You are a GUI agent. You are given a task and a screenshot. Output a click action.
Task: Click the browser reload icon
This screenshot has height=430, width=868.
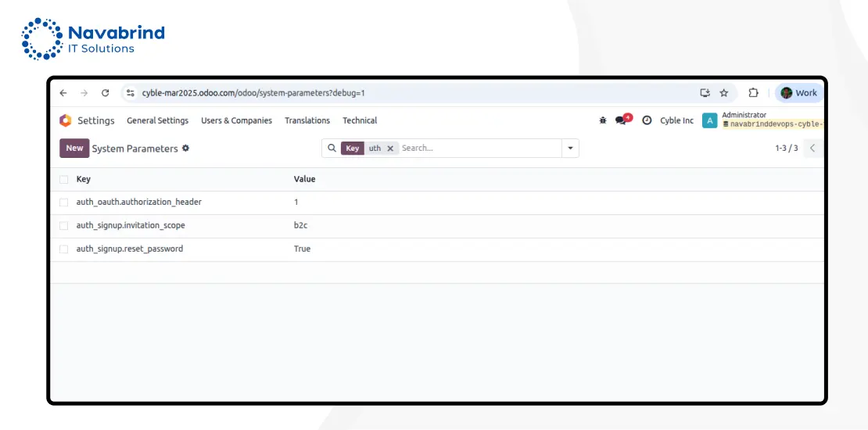(x=106, y=93)
